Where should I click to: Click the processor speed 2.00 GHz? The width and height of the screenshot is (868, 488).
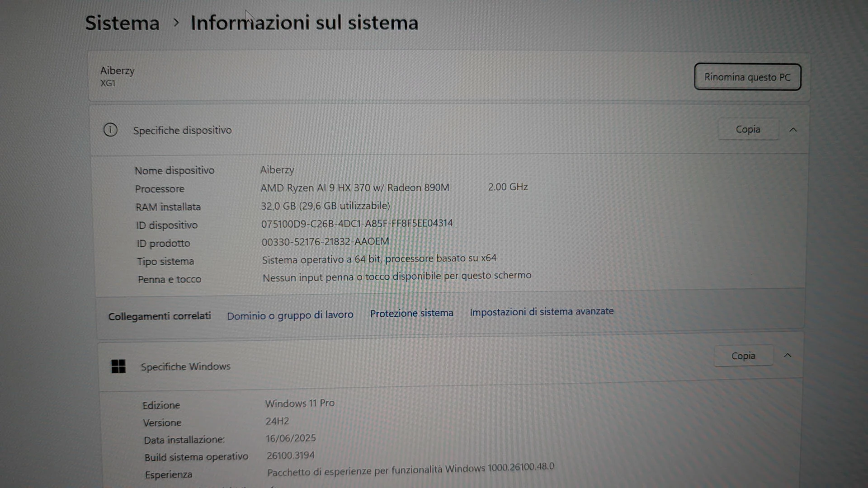tap(508, 187)
